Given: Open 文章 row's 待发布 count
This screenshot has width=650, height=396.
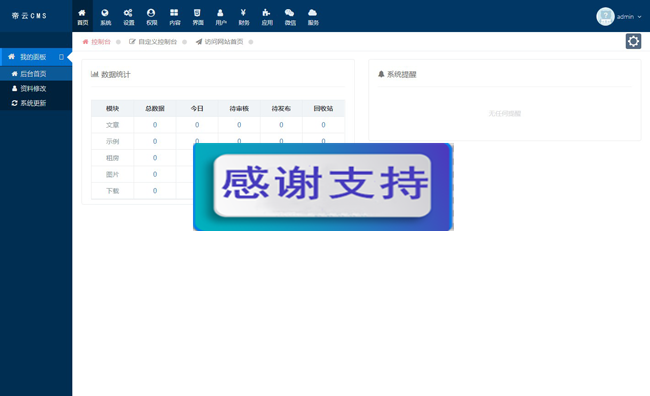Looking at the screenshot, I should point(281,125).
